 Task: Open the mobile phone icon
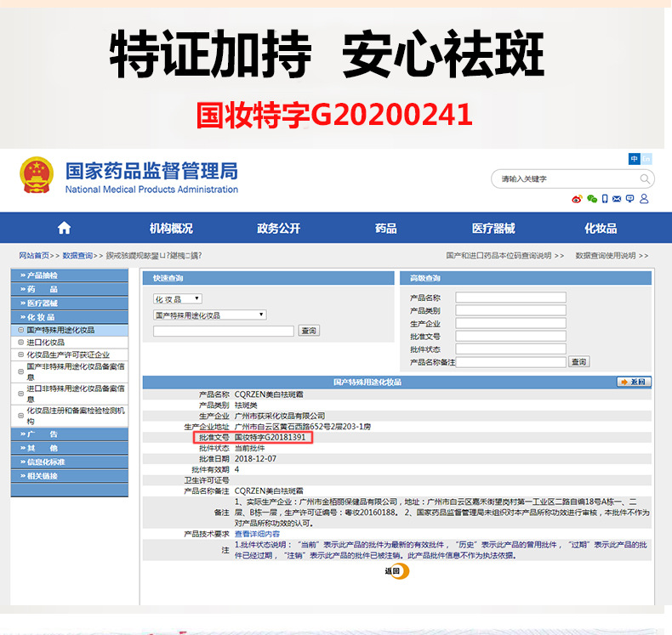(x=605, y=199)
